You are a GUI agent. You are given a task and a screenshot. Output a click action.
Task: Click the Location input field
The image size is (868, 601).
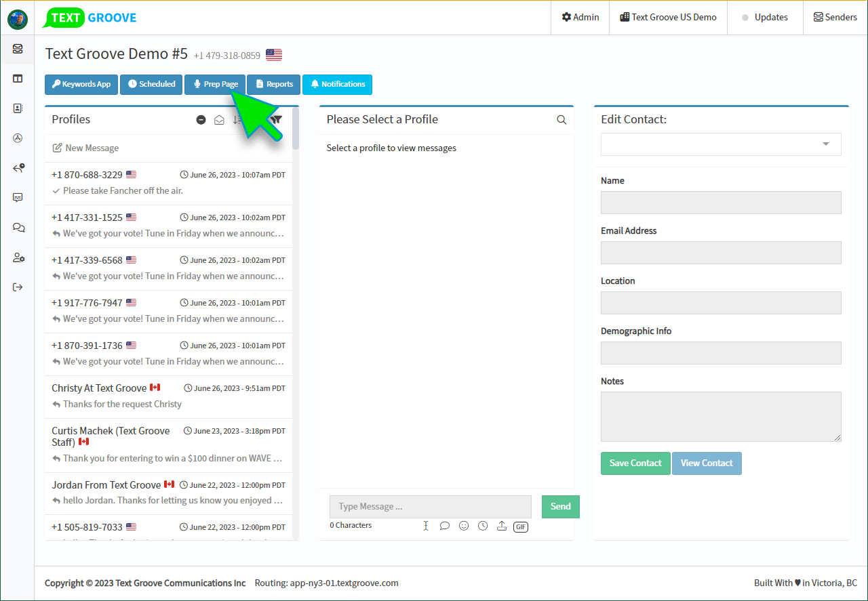pos(721,303)
